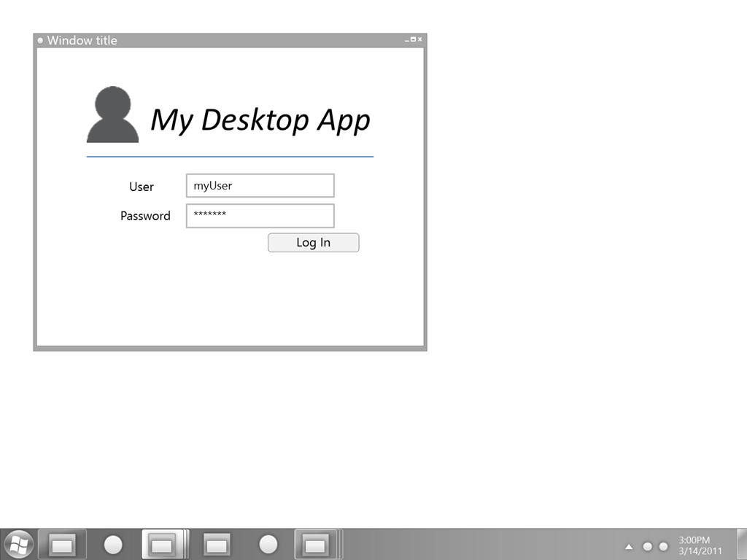Open the taskbar clock showing 3:00PM
Screen dimensions: 747x560
[x=700, y=545]
